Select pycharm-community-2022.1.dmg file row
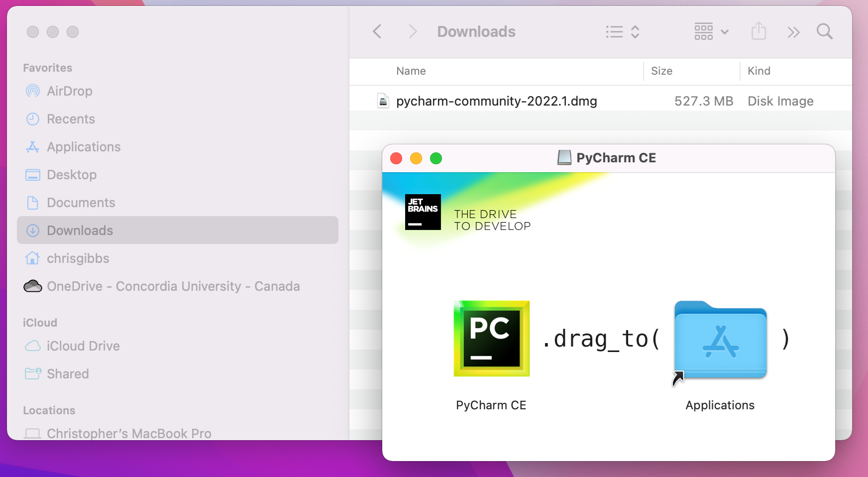This screenshot has height=477, width=868. pyautogui.click(x=601, y=101)
